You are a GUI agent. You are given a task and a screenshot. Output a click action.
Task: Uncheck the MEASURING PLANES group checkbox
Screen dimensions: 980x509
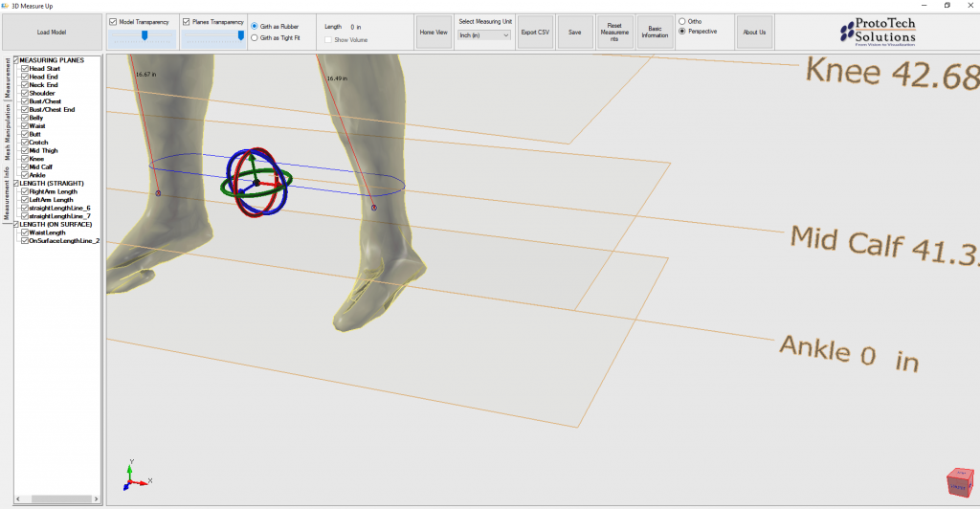coord(17,60)
